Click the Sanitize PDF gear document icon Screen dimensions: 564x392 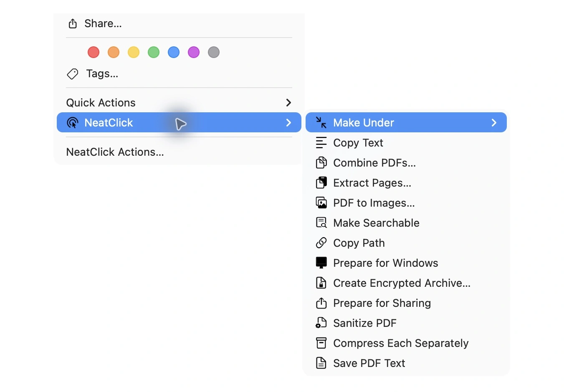point(321,323)
